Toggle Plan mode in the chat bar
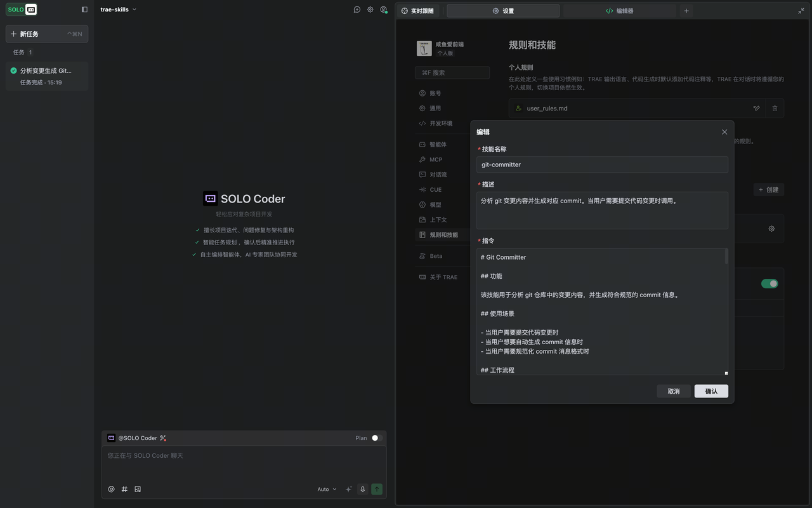Screen dimensions: 812x508 tap(375, 438)
